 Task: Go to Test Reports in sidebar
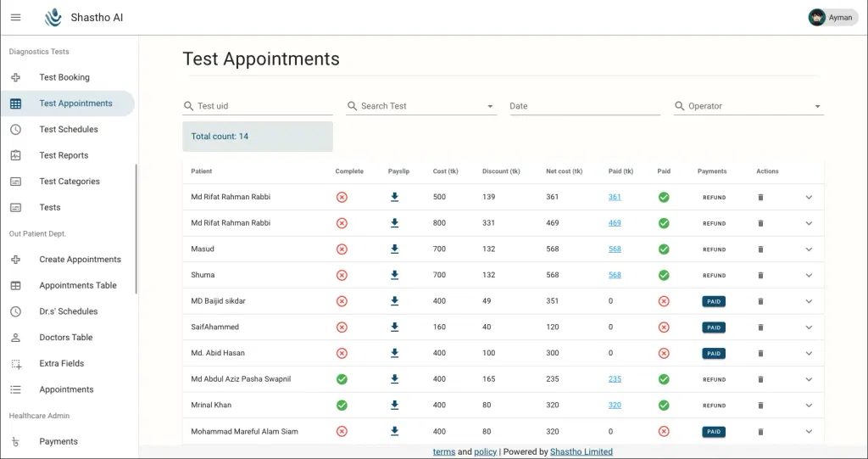pos(64,155)
